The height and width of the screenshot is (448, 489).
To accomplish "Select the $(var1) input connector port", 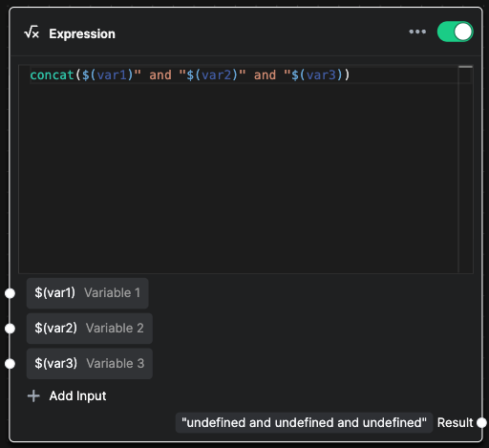I will 10,293.
